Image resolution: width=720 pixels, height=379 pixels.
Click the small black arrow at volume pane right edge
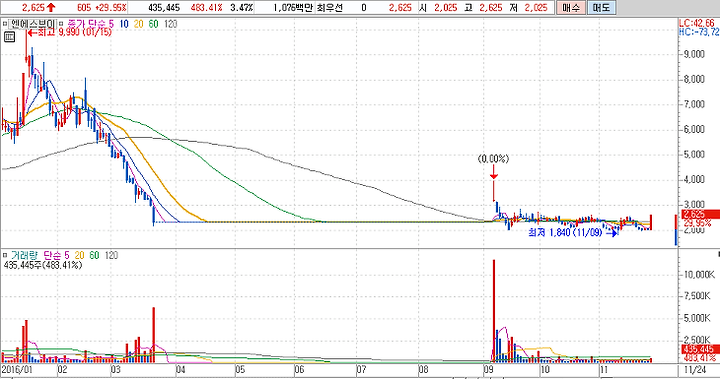(x=718, y=254)
